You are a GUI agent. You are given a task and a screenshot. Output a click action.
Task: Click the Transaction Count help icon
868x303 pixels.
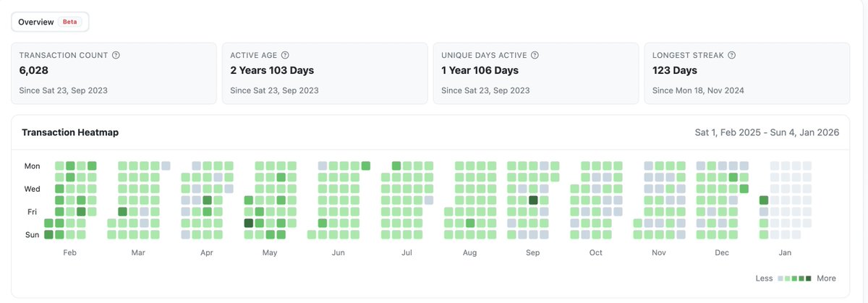(x=116, y=55)
